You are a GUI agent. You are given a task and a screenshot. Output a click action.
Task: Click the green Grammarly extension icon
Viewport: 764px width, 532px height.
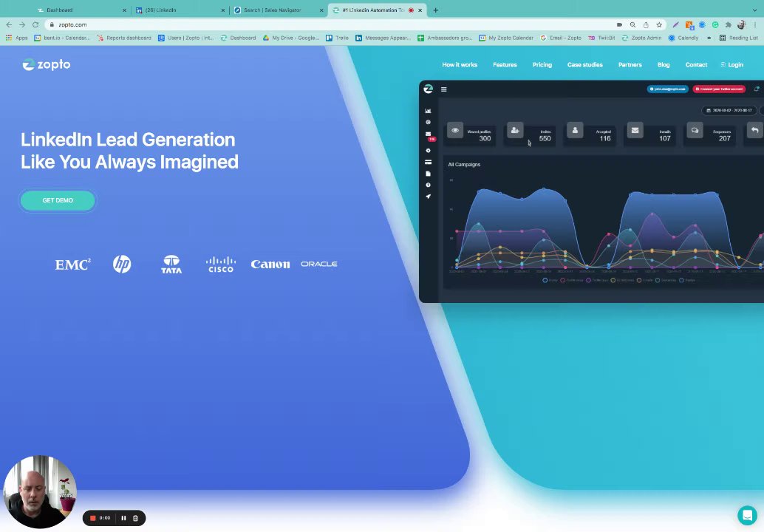pos(715,24)
